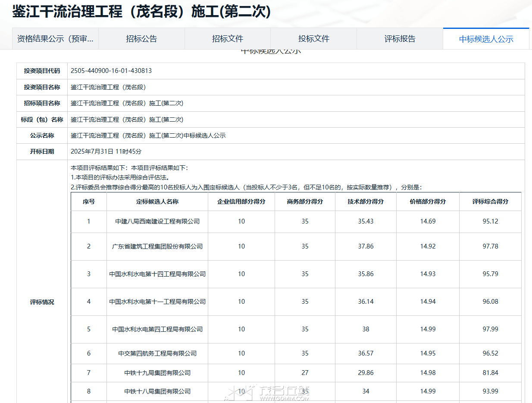Click the bid opening date 2025年7月31日 11时45分
The height and width of the screenshot is (403, 532).
click(106, 151)
